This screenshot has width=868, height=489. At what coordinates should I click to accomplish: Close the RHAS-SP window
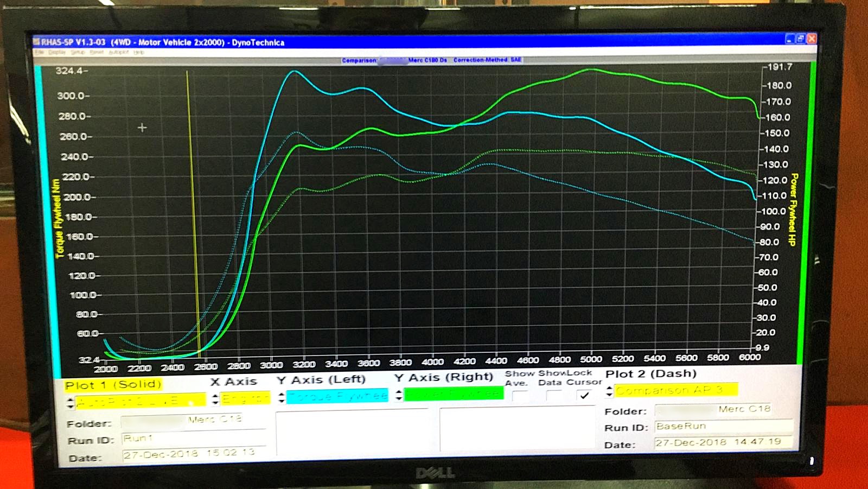tap(812, 39)
